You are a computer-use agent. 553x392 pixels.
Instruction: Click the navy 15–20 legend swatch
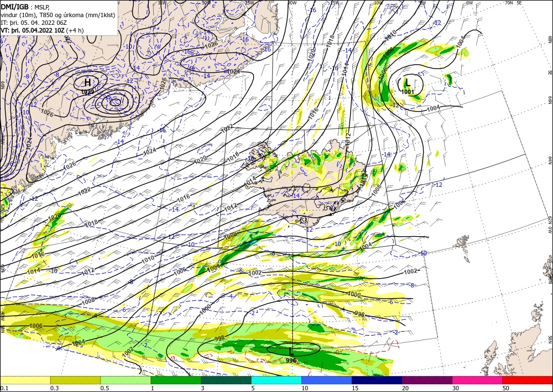377,380
